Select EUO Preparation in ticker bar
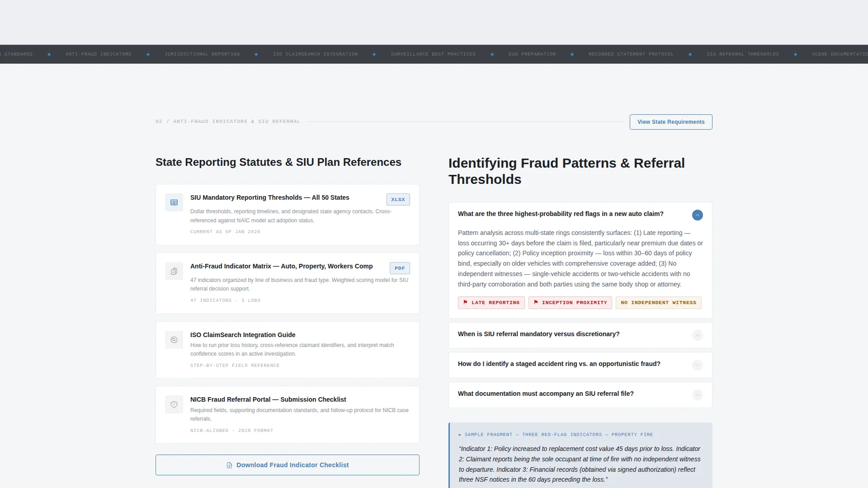The width and height of the screenshot is (868, 488). (532, 54)
